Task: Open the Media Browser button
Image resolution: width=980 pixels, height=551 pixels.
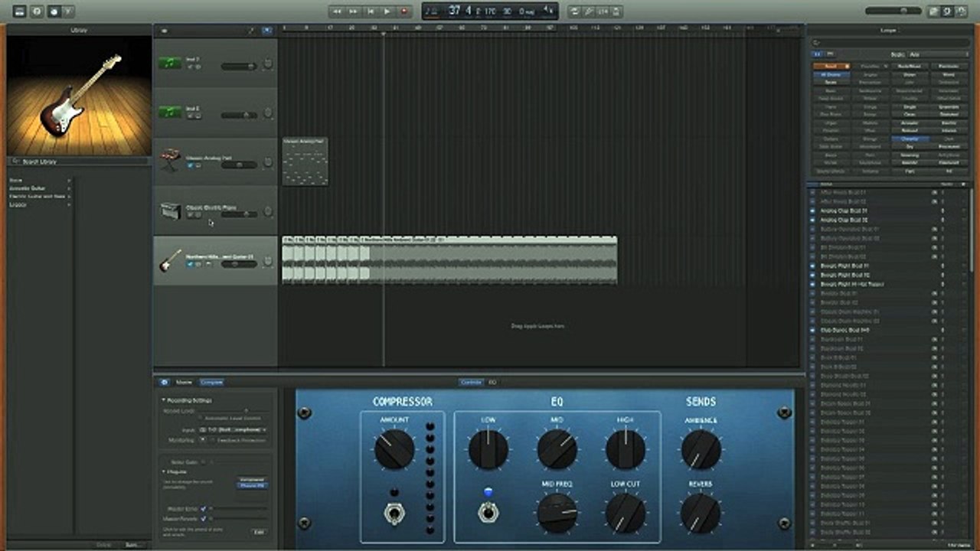Action: pos(962,11)
